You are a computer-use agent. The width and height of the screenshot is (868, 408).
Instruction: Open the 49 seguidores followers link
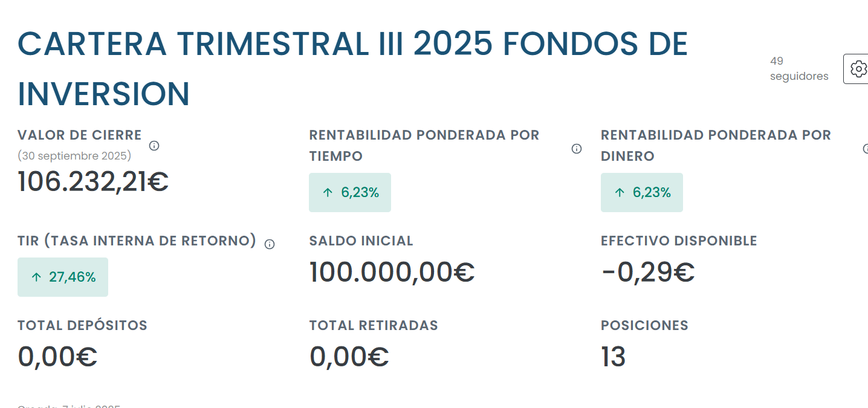pyautogui.click(x=798, y=69)
